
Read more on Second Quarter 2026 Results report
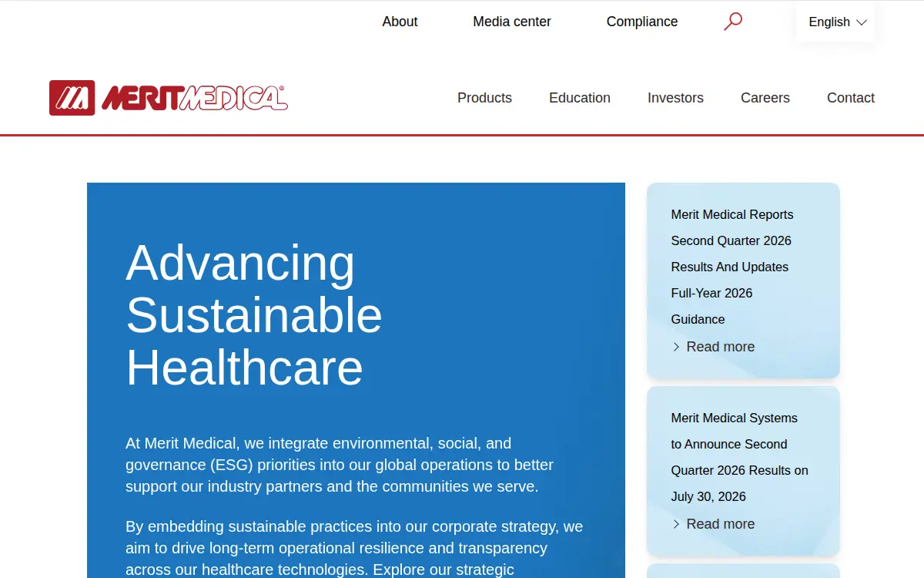(713, 347)
